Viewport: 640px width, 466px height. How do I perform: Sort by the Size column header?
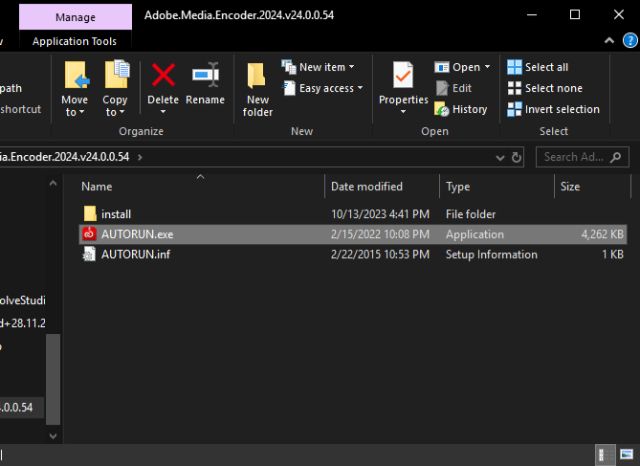[x=570, y=186]
